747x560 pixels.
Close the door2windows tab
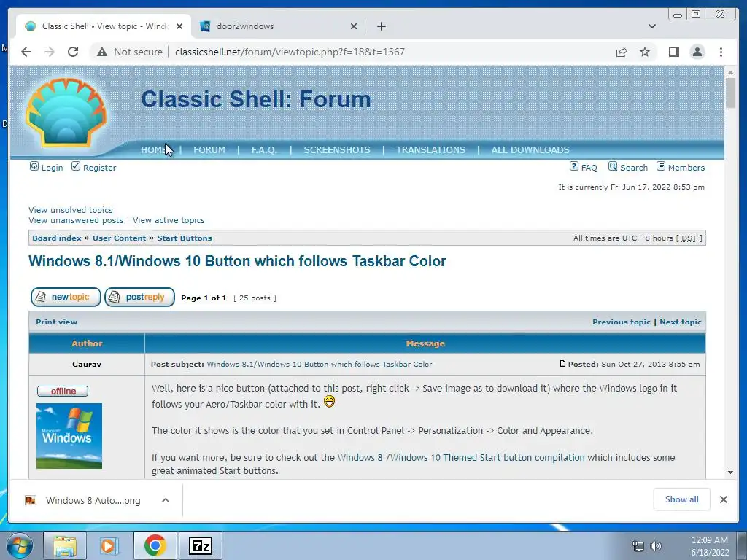354,26
